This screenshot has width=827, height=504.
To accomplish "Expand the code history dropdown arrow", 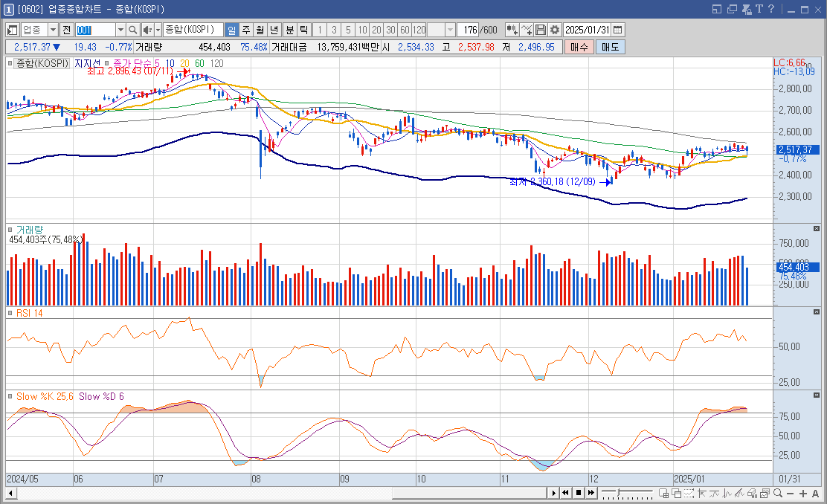I will (120, 30).
